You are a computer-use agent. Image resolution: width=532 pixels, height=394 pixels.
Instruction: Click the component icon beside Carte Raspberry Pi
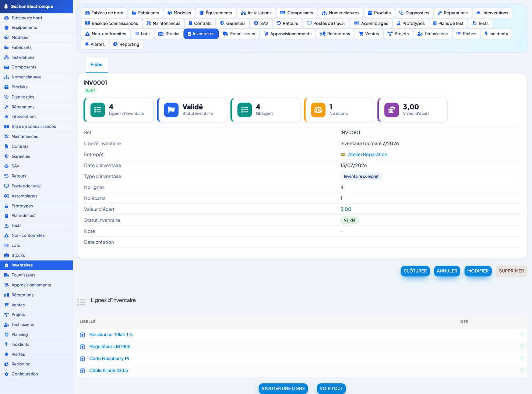[x=82, y=359]
